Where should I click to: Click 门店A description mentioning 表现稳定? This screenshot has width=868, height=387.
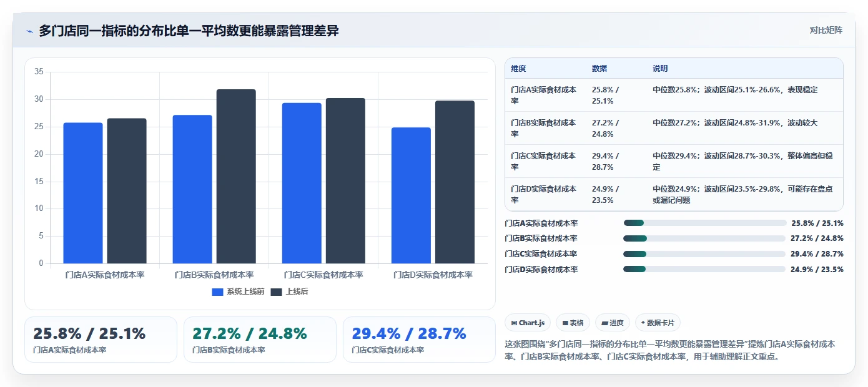pos(735,90)
